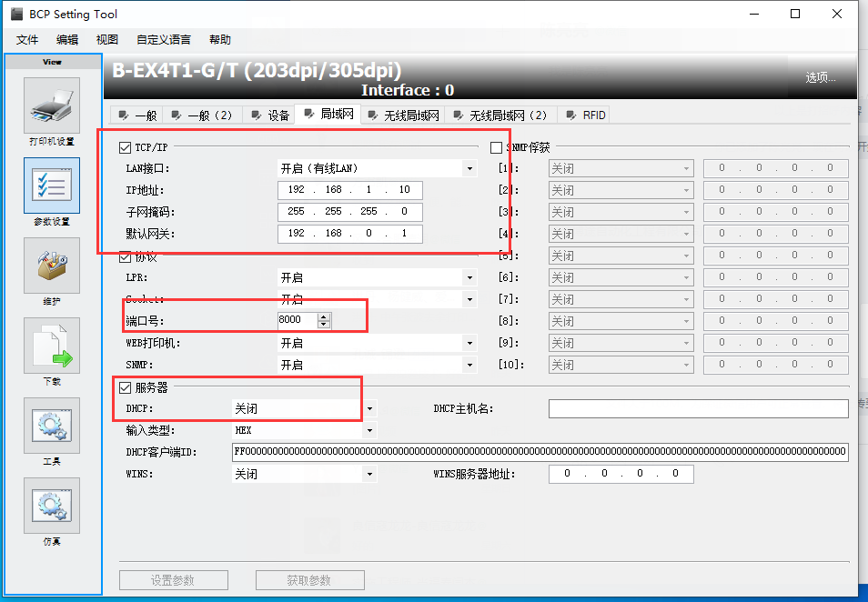Image resolution: width=868 pixels, height=602 pixels.
Task: Open the 工具 tools icon
Action: coord(52,426)
